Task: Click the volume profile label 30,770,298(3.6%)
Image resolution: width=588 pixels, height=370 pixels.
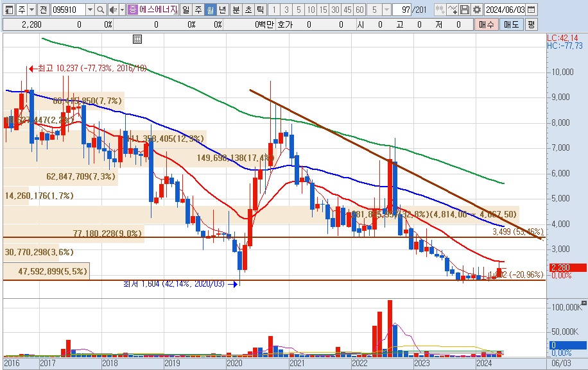Action: point(39,252)
